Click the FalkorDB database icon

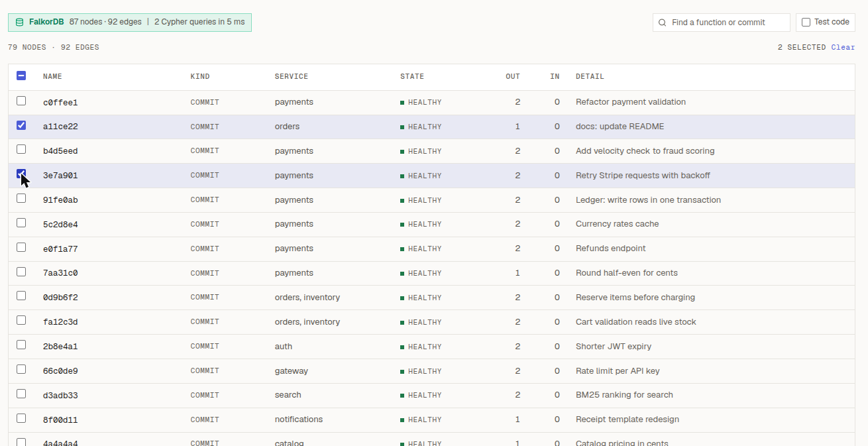coord(19,23)
